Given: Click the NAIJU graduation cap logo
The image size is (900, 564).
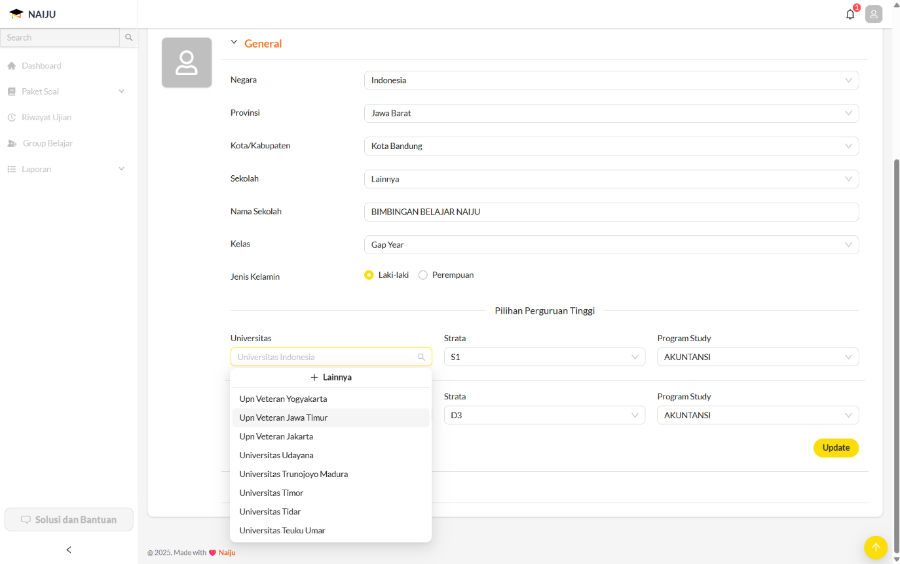Looking at the screenshot, I should click(16, 14).
